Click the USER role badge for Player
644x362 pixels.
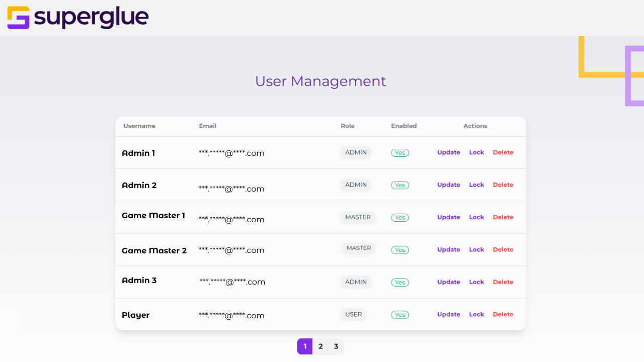click(354, 314)
